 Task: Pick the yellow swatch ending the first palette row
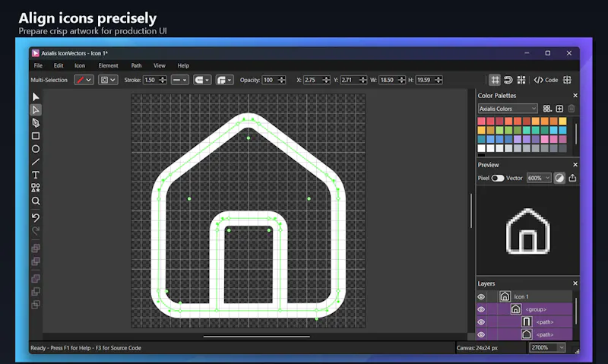coord(562,122)
